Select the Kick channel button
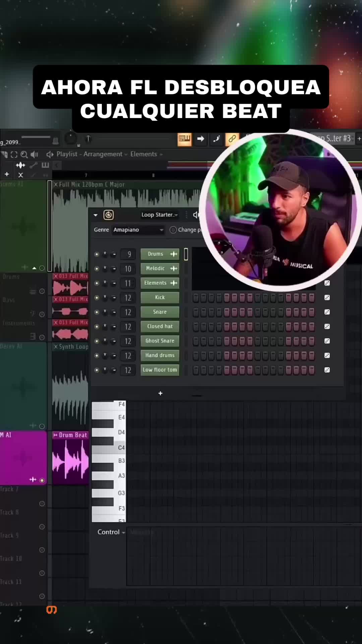Image resolution: width=362 pixels, height=644 pixels. (160, 297)
